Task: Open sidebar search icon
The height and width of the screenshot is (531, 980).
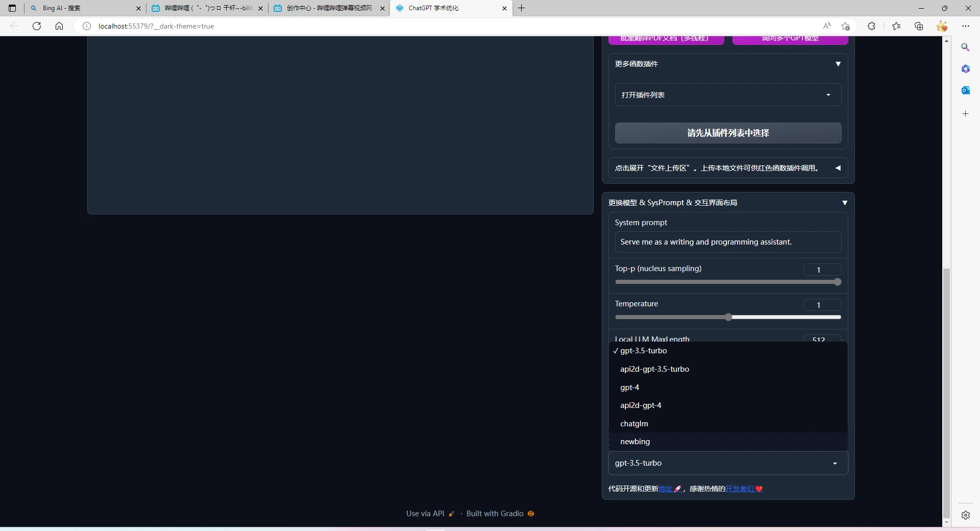Action: 965,47
